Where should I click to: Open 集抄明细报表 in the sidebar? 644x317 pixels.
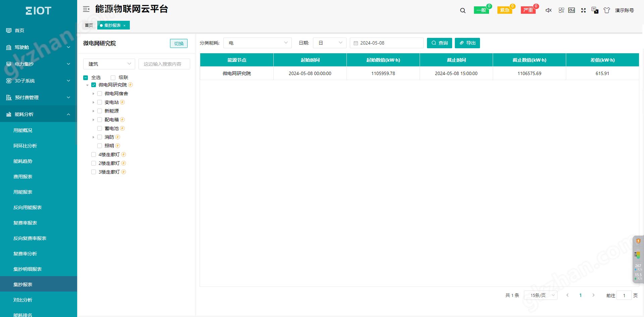[28, 269]
